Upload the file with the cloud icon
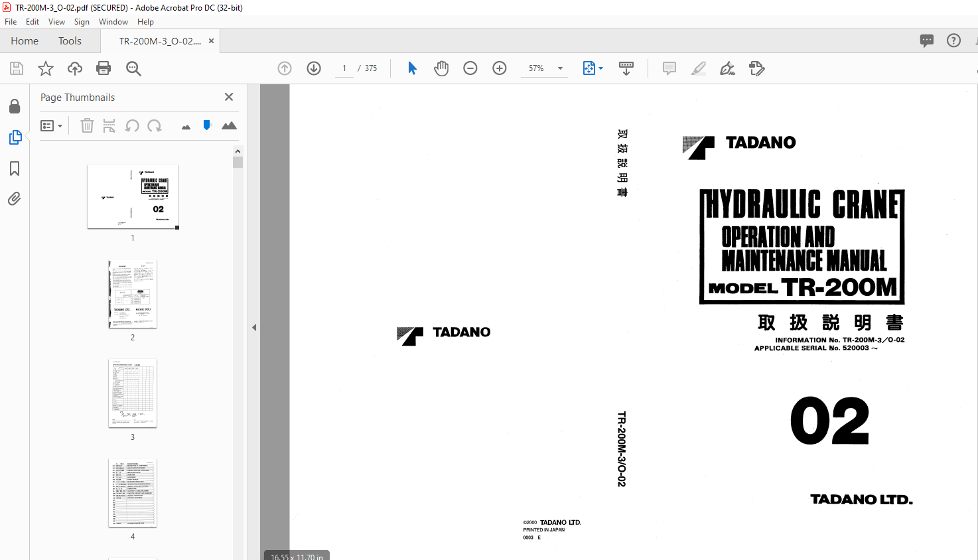This screenshot has width=978, height=560. coord(75,68)
